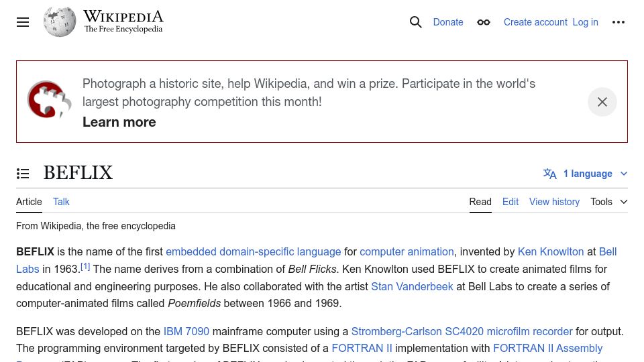Open the main hamburger menu
The height and width of the screenshot is (362, 644).
click(x=23, y=22)
